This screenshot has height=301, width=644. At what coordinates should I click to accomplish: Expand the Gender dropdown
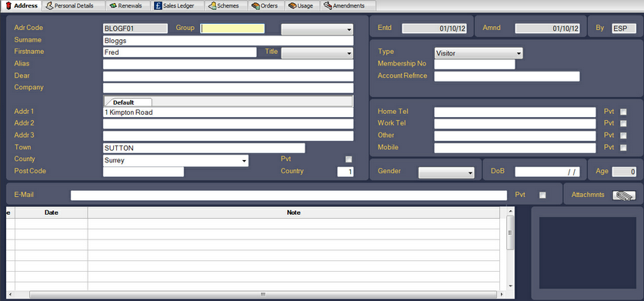coord(446,173)
